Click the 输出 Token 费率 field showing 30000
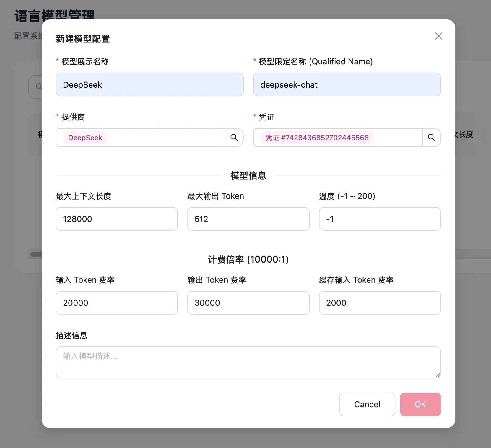Image resolution: width=491 pixels, height=448 pixels. (x=248, y=303)
